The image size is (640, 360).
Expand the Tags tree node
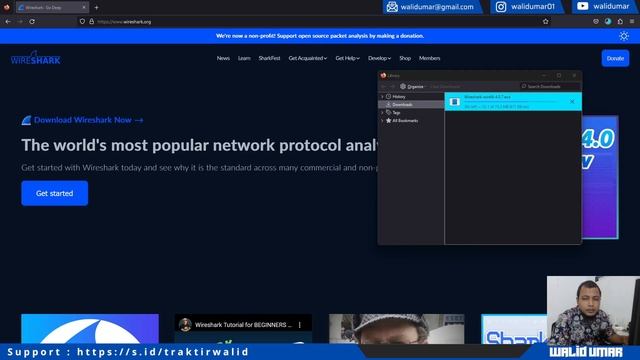point(382,112)
